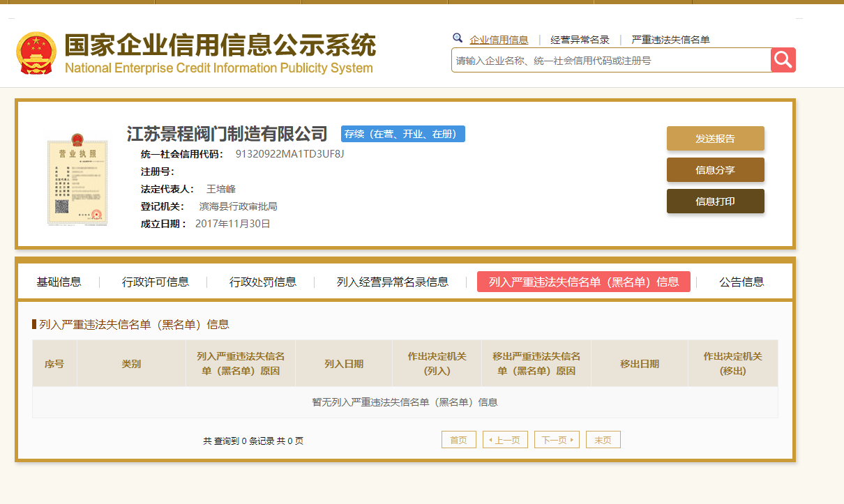
Task: Click the 列入日期 column header
Action: (344, 363)
